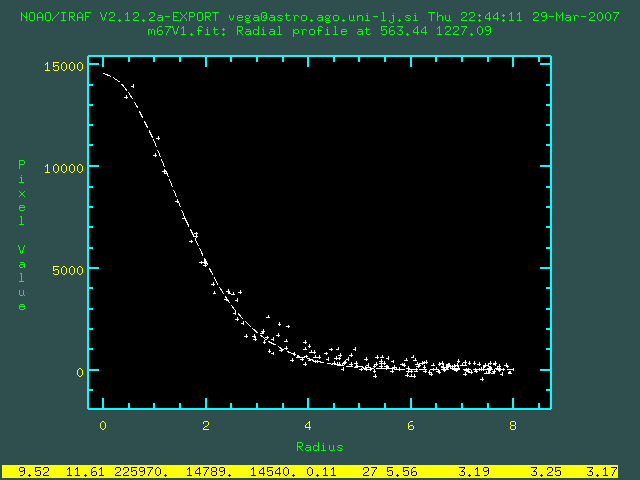Click the status bar value 5.56
Screen dimensions: 640x480
pyautogui.click(x=402, y=472)
